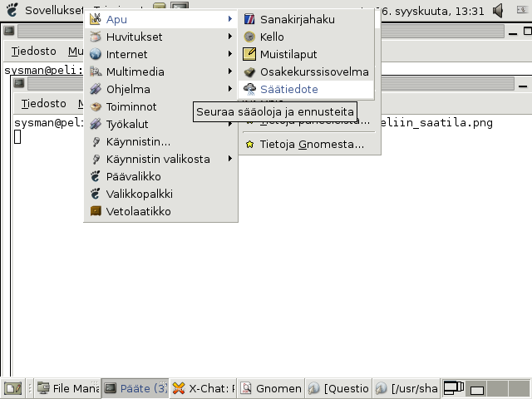The height and width of the screenshot is (399, 532).
Task: Click the Käynnistin... launcher icon
Action: tap(96, 141)
